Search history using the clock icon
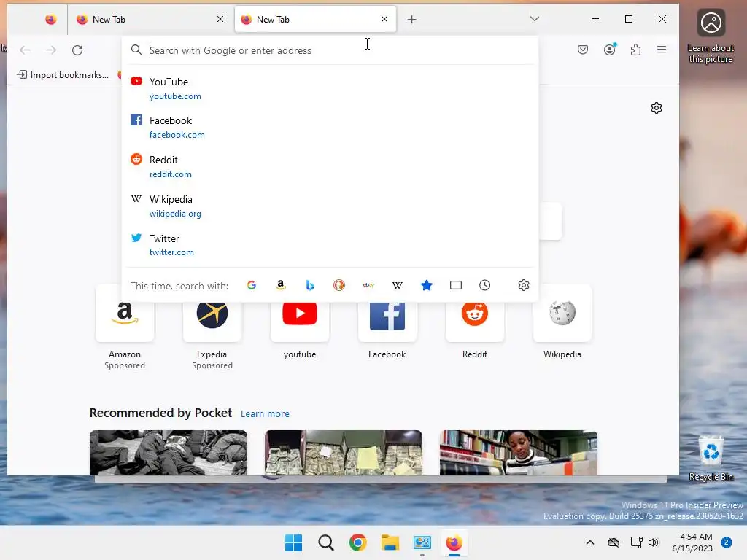This screenshot has height=560, width=747. click(484, 285)
